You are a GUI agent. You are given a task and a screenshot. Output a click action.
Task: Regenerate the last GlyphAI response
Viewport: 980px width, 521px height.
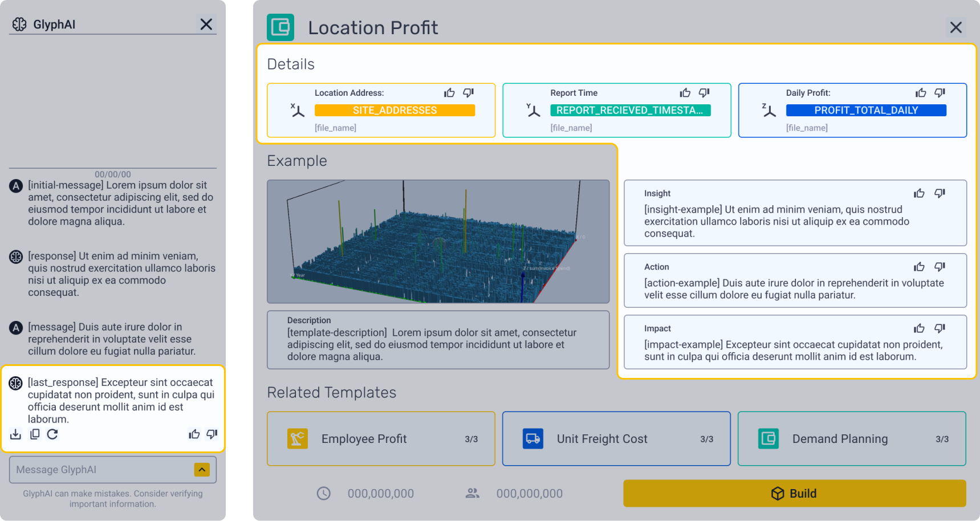point(52,434)
